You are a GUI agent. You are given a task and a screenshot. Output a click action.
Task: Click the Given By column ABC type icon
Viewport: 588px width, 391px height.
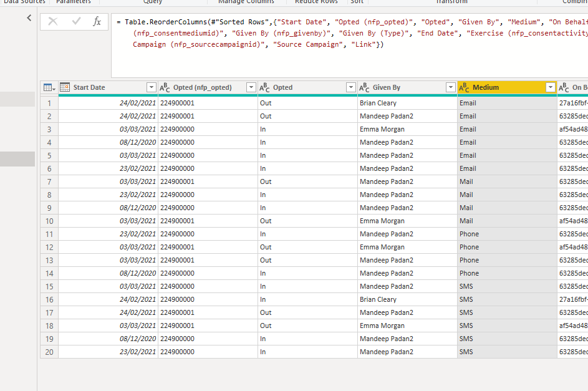(x=364, y=88)
